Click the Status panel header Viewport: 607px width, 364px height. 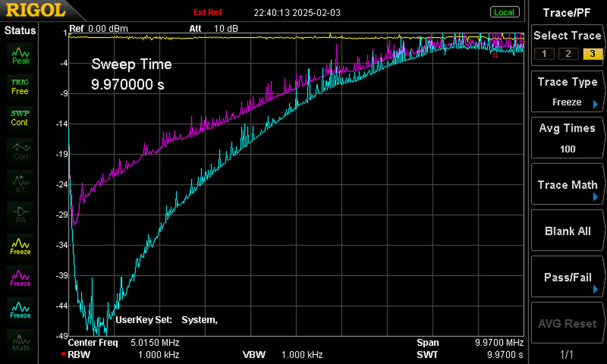(20, 30)
